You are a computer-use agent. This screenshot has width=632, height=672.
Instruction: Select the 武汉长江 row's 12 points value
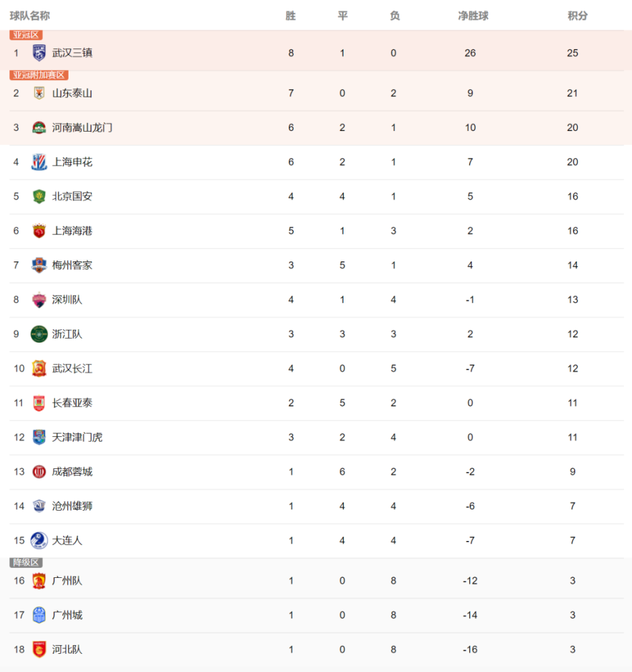572,368
